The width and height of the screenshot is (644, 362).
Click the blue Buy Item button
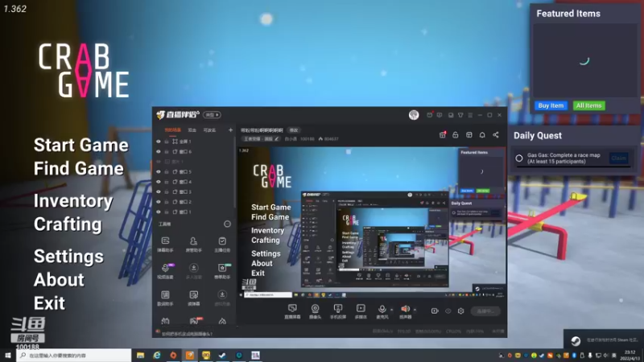[551, 105]
